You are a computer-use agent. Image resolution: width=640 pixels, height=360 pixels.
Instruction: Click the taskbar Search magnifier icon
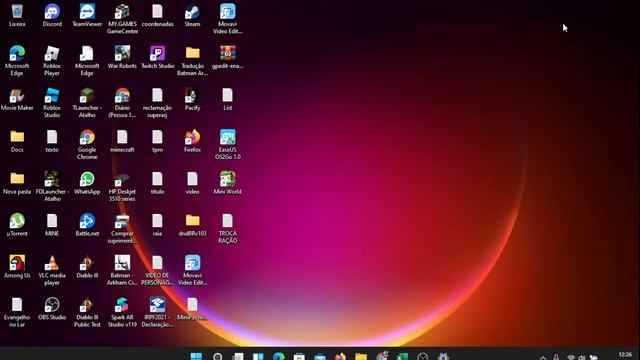(x=217, y=356)
